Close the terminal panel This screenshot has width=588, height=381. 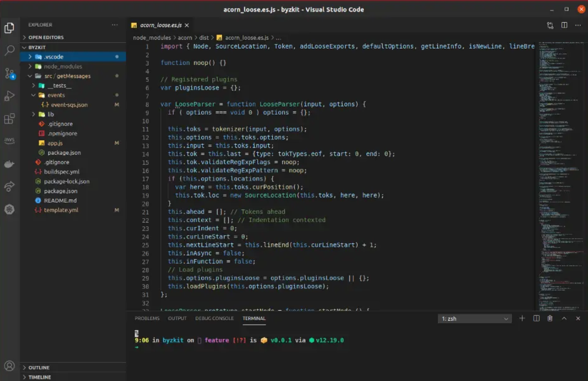(x=578, y=318)
